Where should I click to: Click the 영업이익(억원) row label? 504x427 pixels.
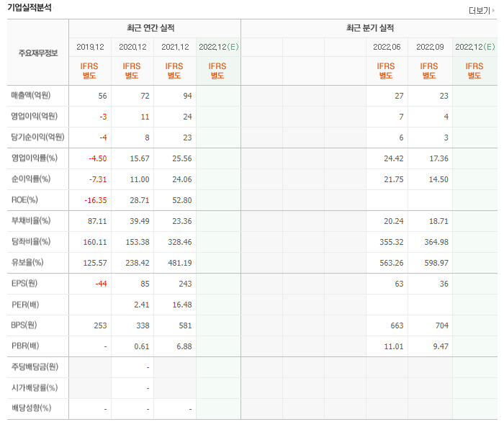[x=35, y=116]
